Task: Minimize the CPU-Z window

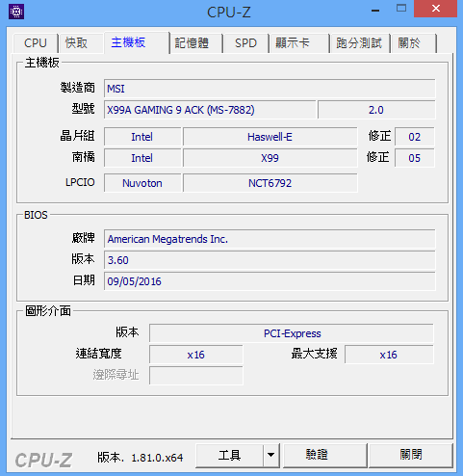Action: tap(375, 11)
